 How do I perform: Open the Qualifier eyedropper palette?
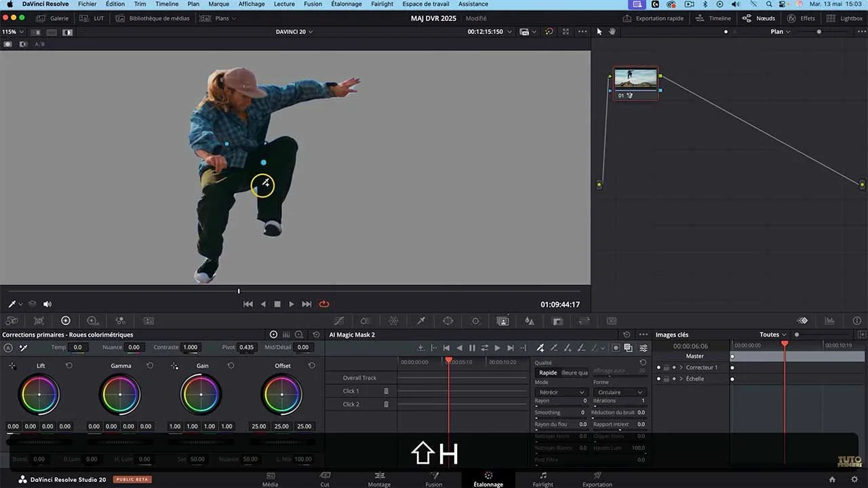(x=420, y=320)
